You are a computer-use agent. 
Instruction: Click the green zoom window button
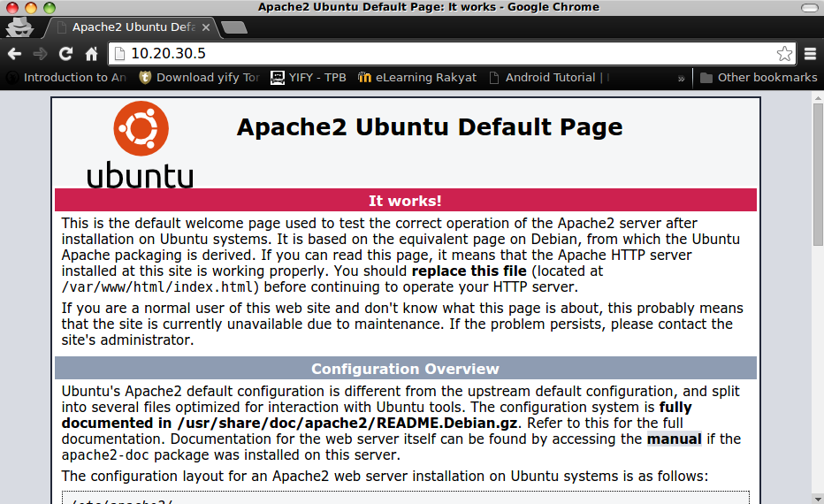pyautogui.click(x=50, y=7)
